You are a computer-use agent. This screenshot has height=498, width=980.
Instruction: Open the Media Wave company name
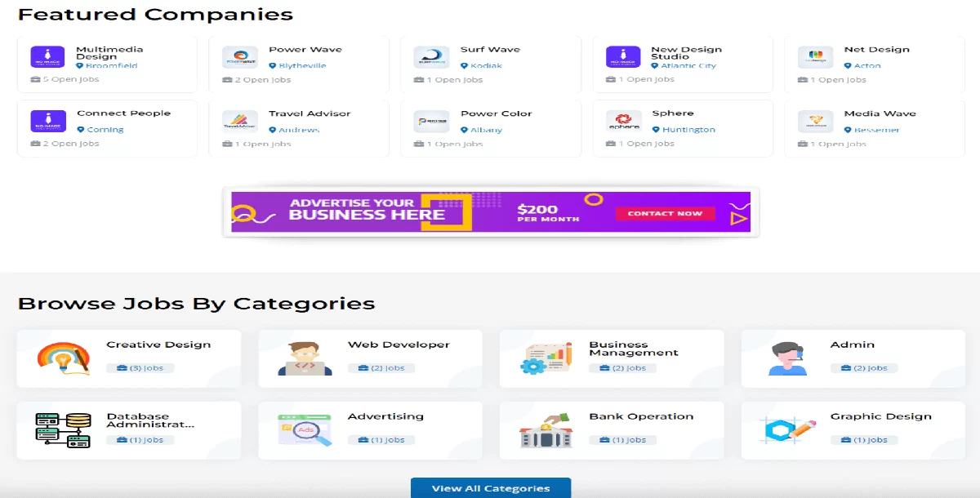(x=880, y=113)
